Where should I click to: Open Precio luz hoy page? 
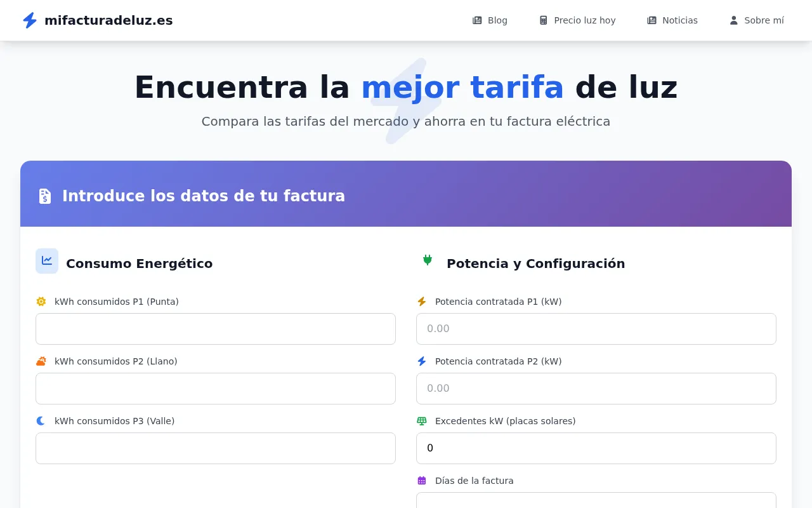point(577,20)
